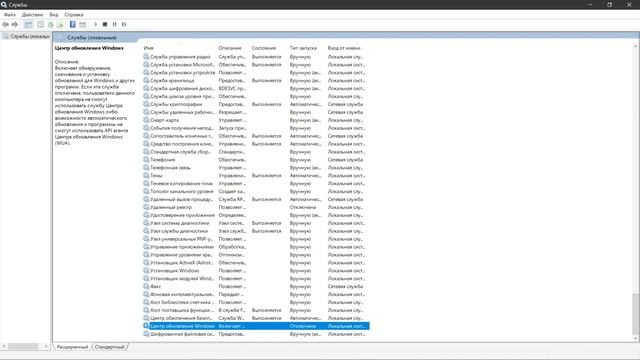Select Установщик ActiveX service row

pyautogui.click(x=256, y=263)
